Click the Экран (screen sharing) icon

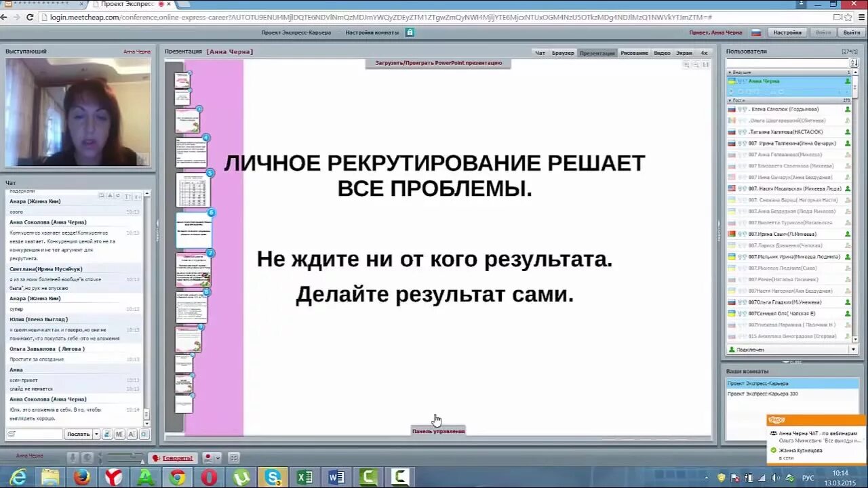684,52
